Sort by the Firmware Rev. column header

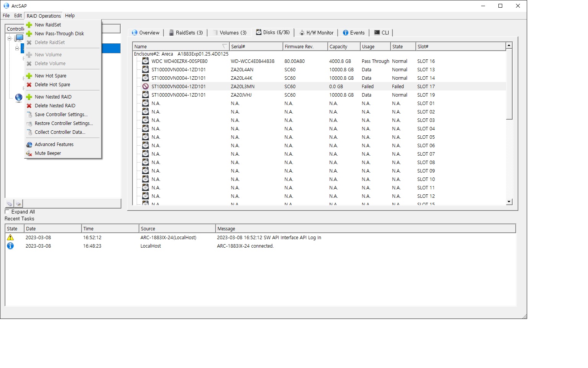pyautogui.click(x=305, y=46)
